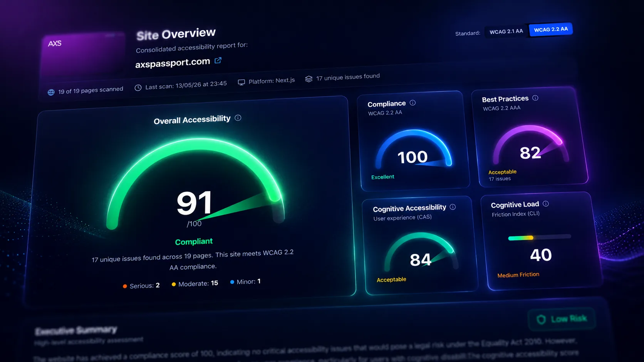Image resolution: width=644 pixels, height=362 pixels.
Task: Click the 'User experience (CAS)' subtitle
Action: pyautogui.click(x=402, y=218)
